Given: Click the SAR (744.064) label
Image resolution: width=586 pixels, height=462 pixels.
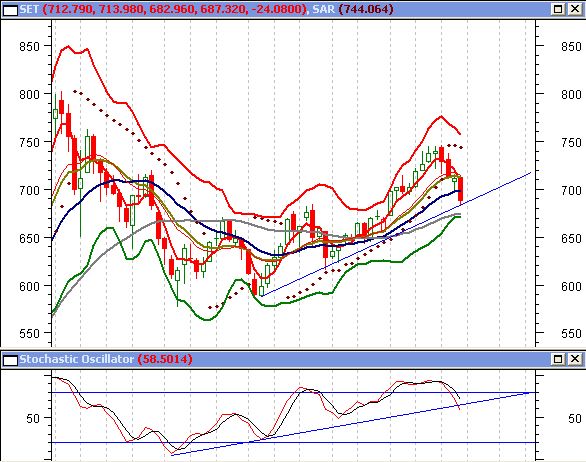Looking at the screenshot, I should tap(353, 9).
